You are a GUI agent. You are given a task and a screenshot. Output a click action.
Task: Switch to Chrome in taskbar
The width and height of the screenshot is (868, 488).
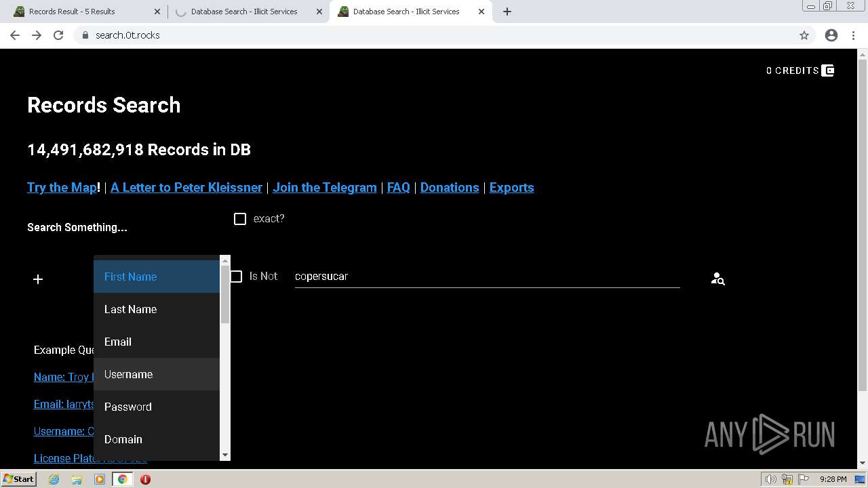pyautogui.click(x=122, y=479)
